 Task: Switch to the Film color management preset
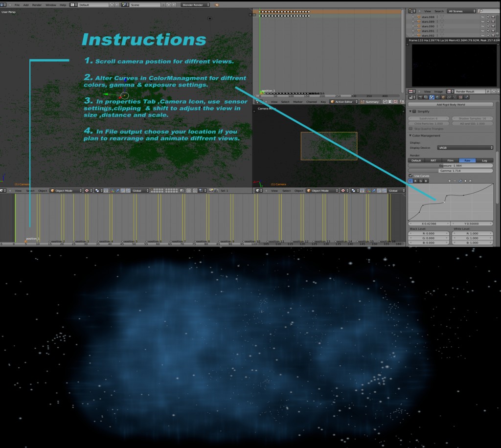(450, 160)
